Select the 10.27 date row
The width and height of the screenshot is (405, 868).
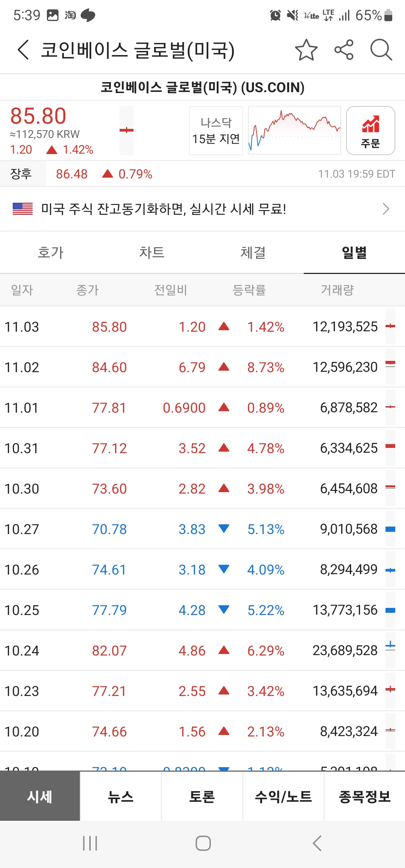pyautogui.click(x=202, y=529)
